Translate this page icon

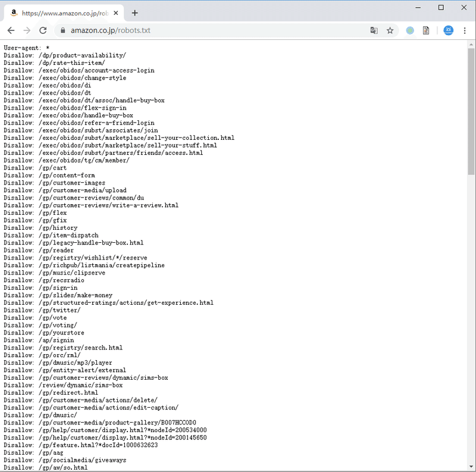(x=374, y=30)
